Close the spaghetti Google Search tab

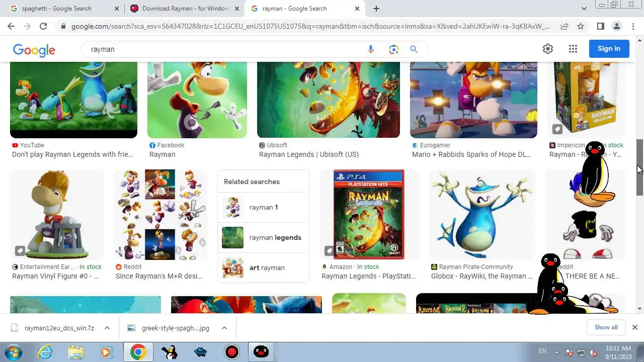[116, 9]
